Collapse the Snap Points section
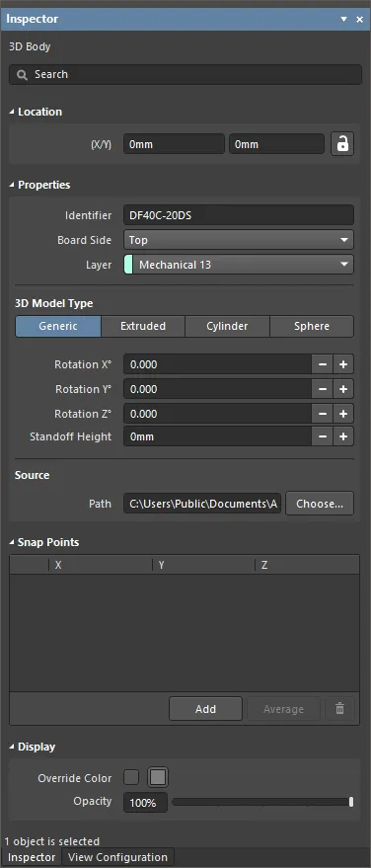Viewport: 371px width, 868px height. coord(12,542)
